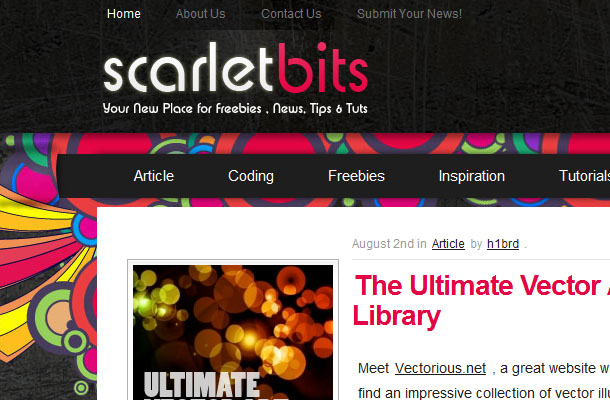This screenshot has width=610, height=400.
Task: Open author h1brd profile link
Action: coord(503,244)
